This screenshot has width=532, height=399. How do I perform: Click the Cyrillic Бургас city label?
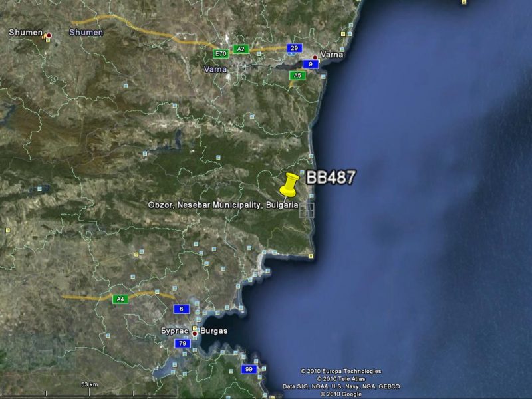pos(175,331)
